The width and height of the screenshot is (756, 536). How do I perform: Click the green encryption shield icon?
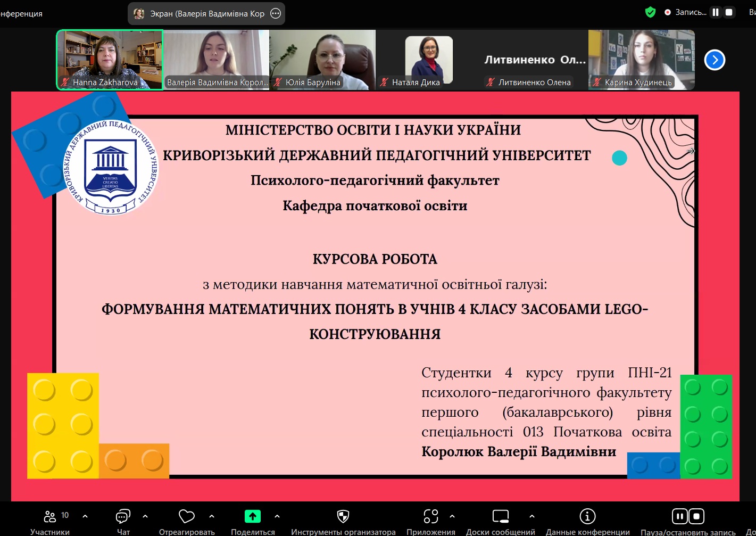650,12
